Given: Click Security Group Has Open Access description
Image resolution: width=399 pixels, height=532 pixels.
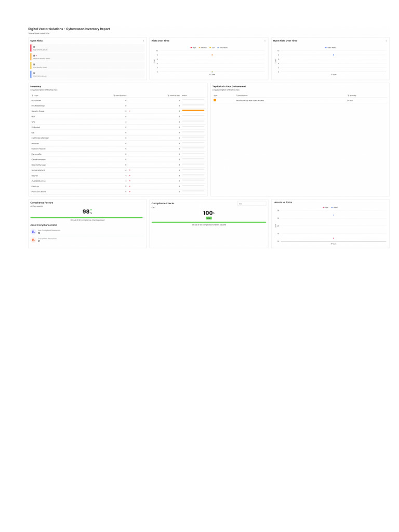Looking at the screenshot, I should click(x=250, y=100).
